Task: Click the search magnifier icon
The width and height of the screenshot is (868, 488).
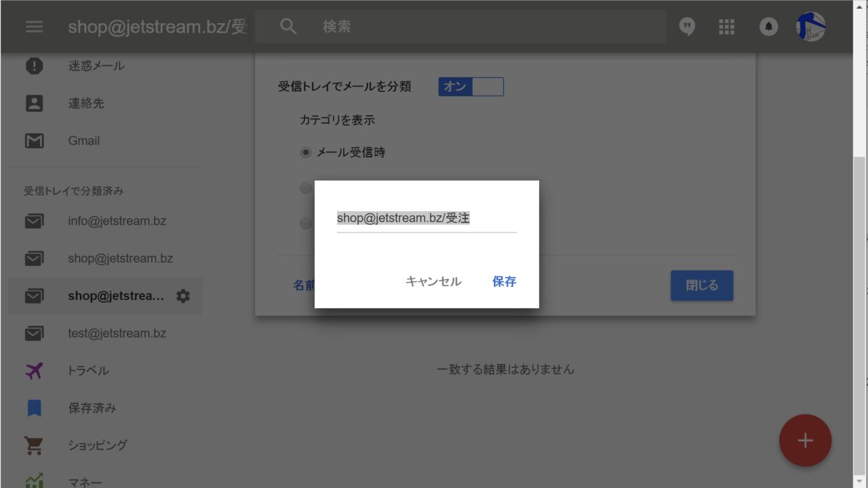Action: click(x=288, y=26)
